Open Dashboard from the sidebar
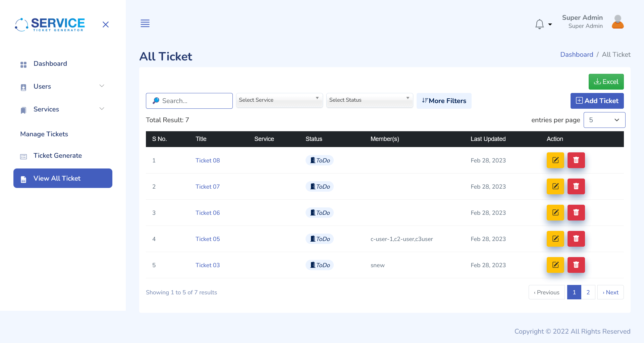 pyautogui.click(x=50, y=64)
